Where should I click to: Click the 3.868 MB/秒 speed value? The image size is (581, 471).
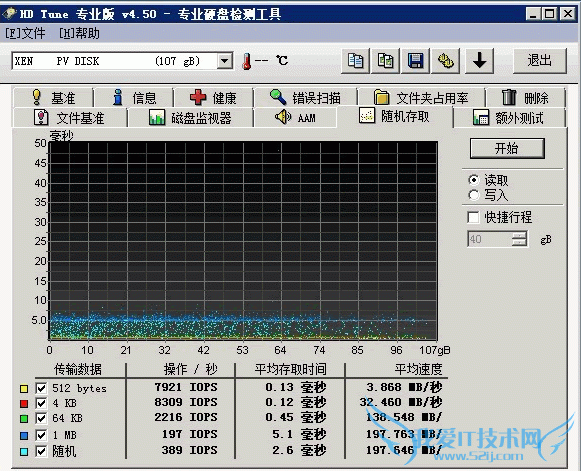tap(404, 387)
